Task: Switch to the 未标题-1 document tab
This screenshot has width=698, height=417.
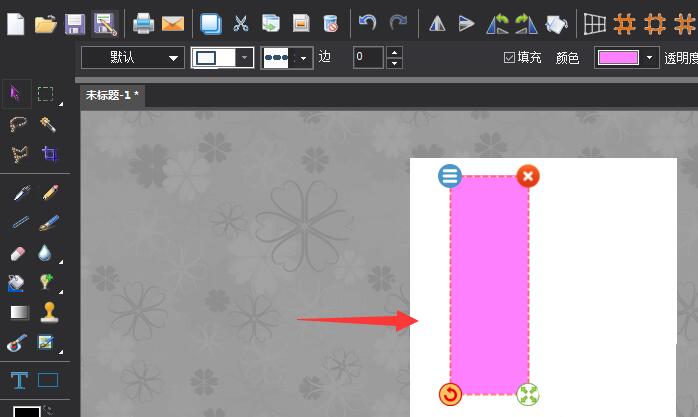Action: tap(112, 95)
